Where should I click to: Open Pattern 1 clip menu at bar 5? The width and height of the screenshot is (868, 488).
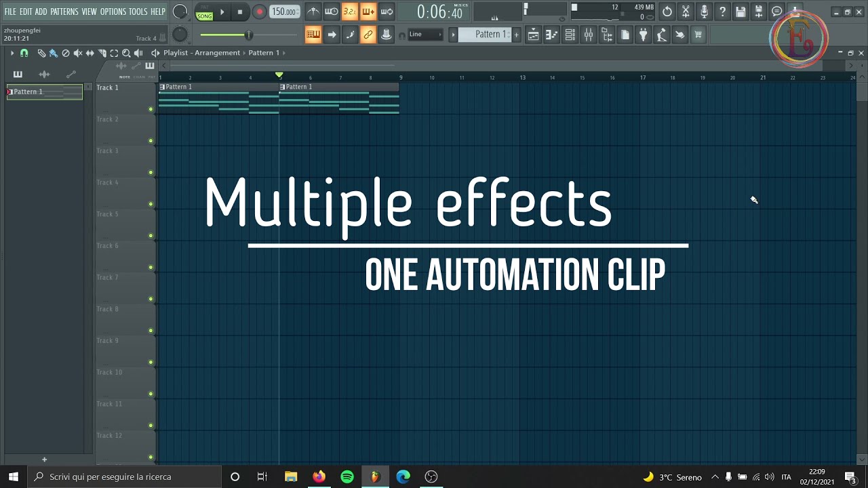pos(283,87)
